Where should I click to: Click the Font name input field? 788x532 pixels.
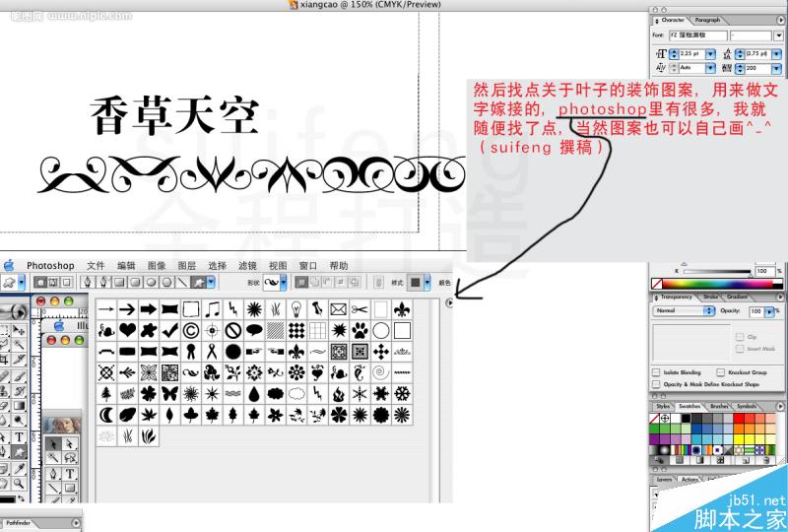click(x=697, y=35)
